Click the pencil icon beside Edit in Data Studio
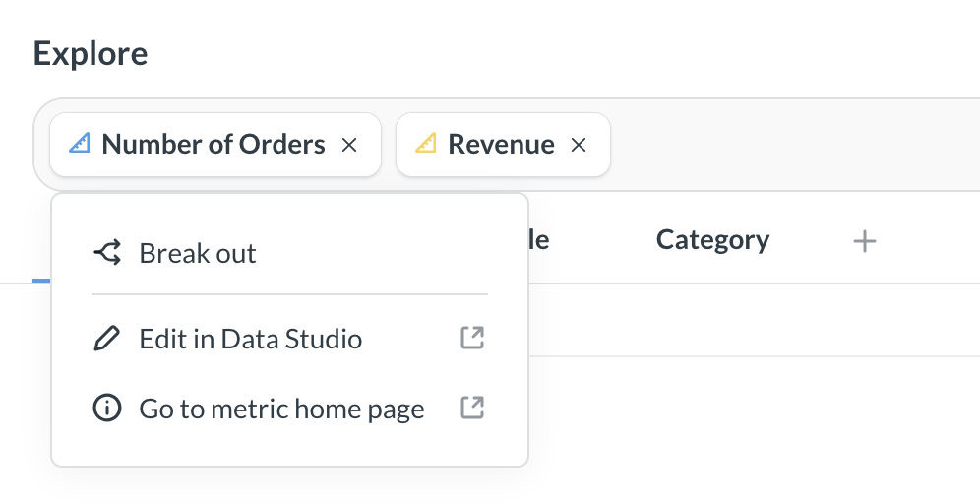980x504 pixels. 106,340
